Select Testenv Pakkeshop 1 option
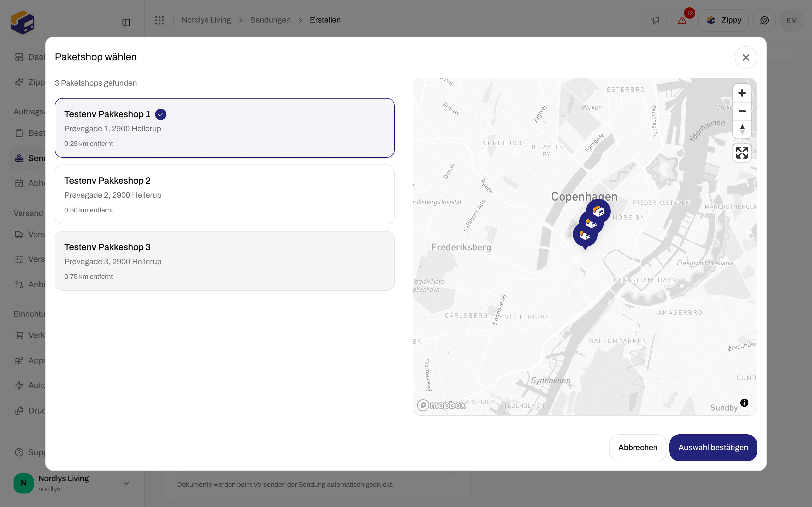 224,128
